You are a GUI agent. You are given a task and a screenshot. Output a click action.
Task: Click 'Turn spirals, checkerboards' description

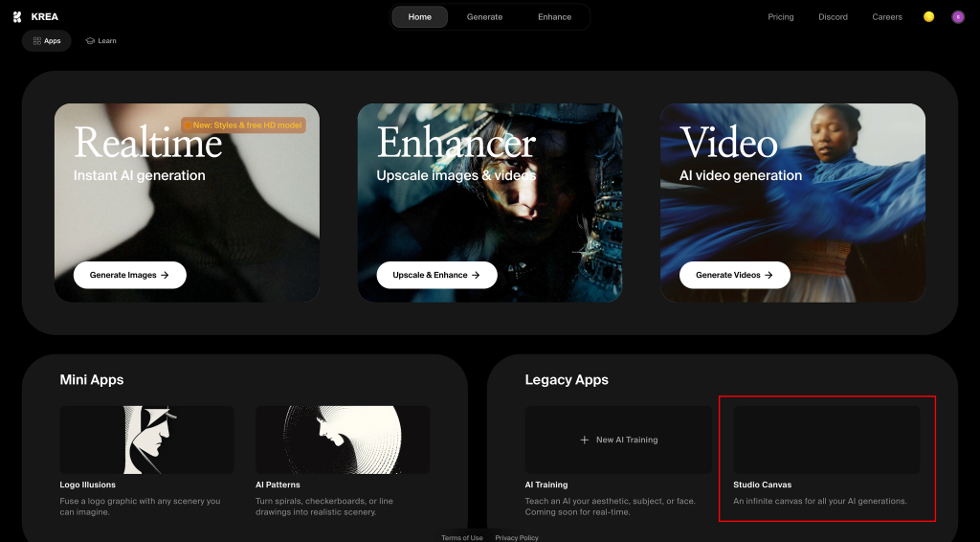coord(324,507)
